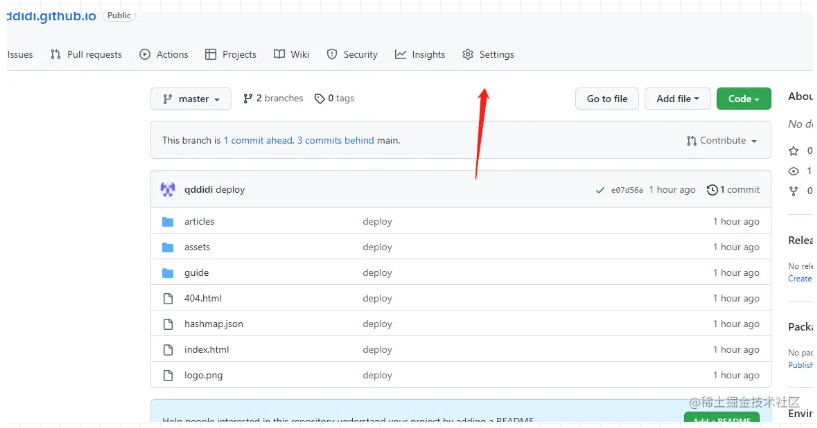The image size is (817, 428).
Task: Click the qddidi user avatar
Action: [x=168, y=190]
